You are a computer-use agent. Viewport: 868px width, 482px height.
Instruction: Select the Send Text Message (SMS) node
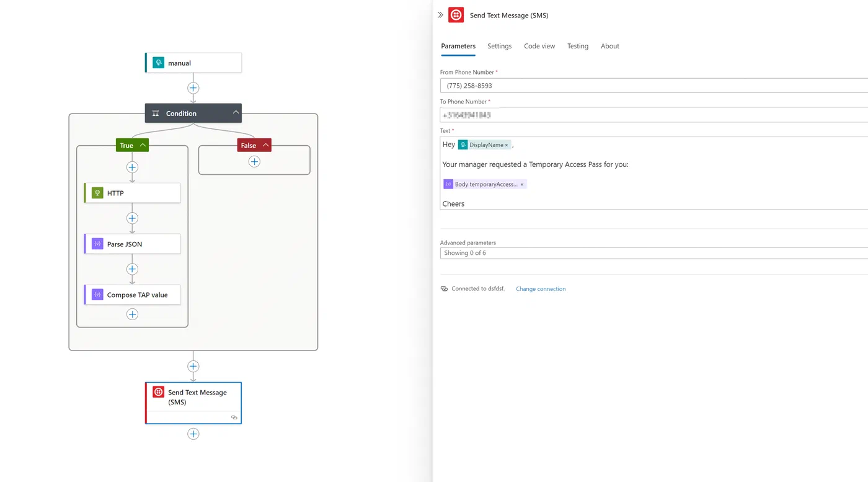tap(193, 403)
